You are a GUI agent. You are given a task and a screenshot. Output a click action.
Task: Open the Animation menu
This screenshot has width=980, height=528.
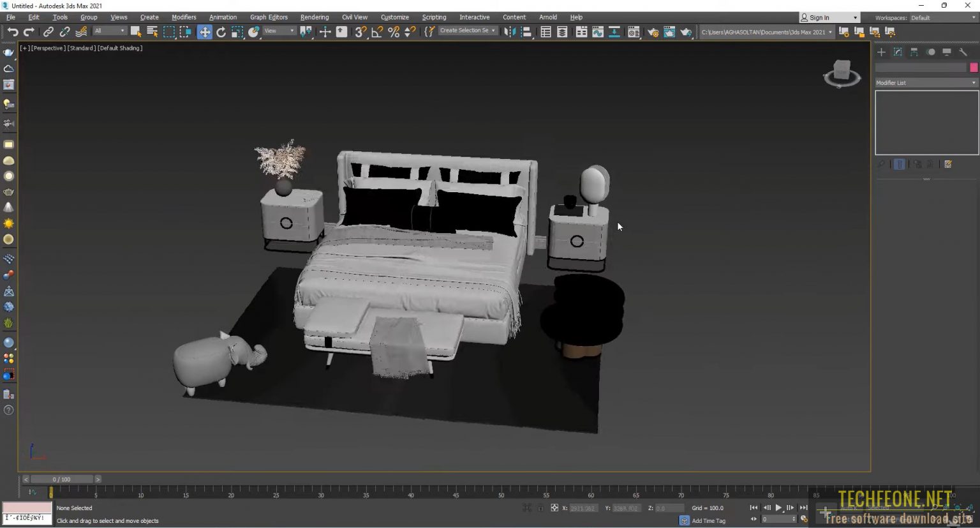223,17
